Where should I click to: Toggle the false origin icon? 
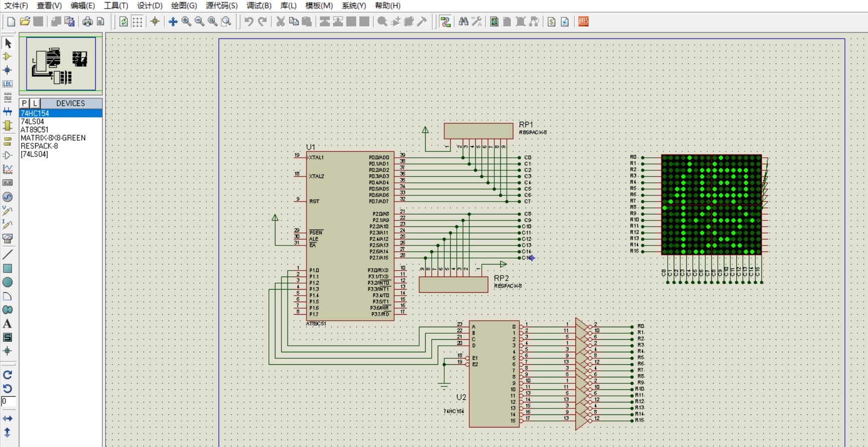click(155, 22)
